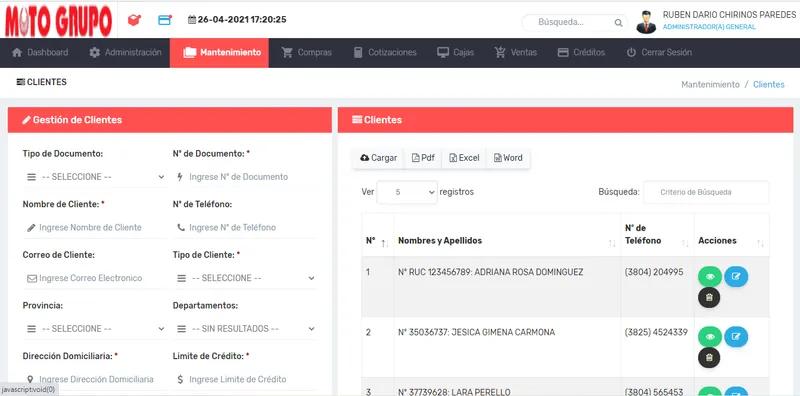Screen dimensions: 800x396
Task: Click the Cargar button
Action: coord(378,158)
